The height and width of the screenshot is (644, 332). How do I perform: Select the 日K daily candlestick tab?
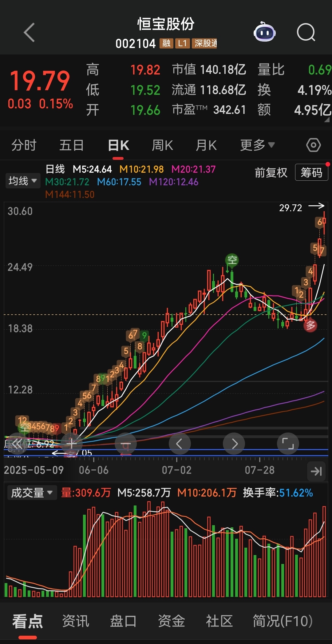point(119,145)
